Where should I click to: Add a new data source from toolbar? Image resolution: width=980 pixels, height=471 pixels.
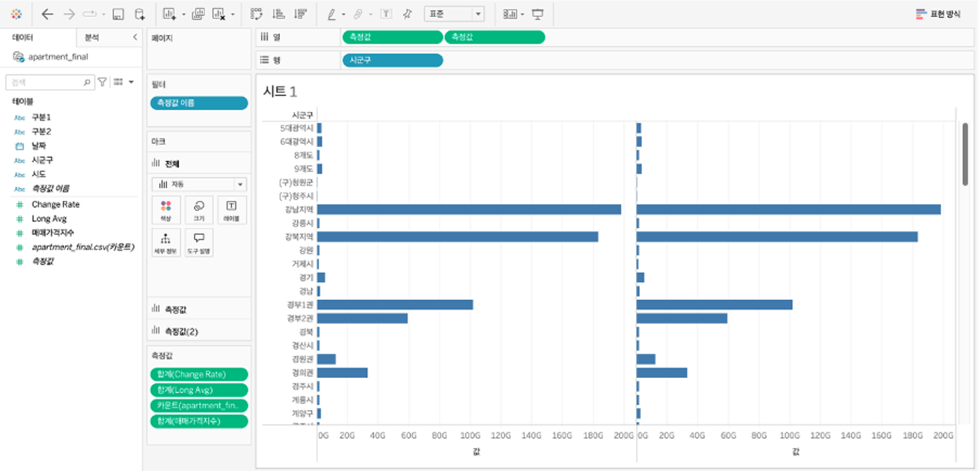click(x=140, y=14)
